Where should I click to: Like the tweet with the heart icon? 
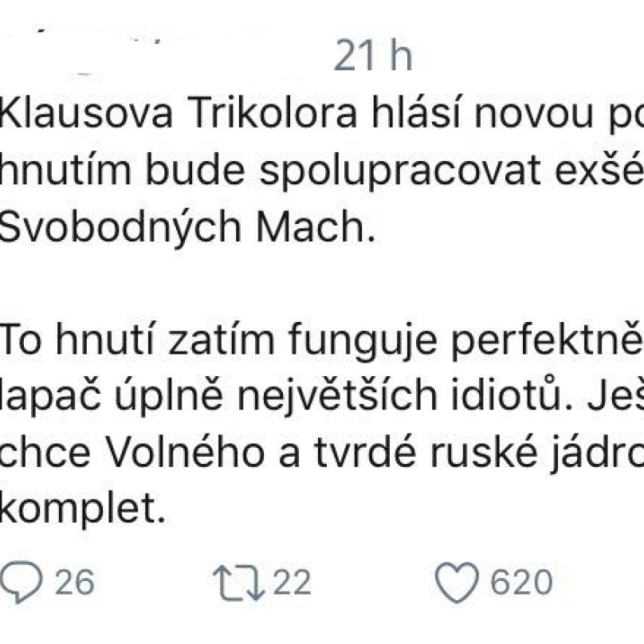click(x=457, y=583)
